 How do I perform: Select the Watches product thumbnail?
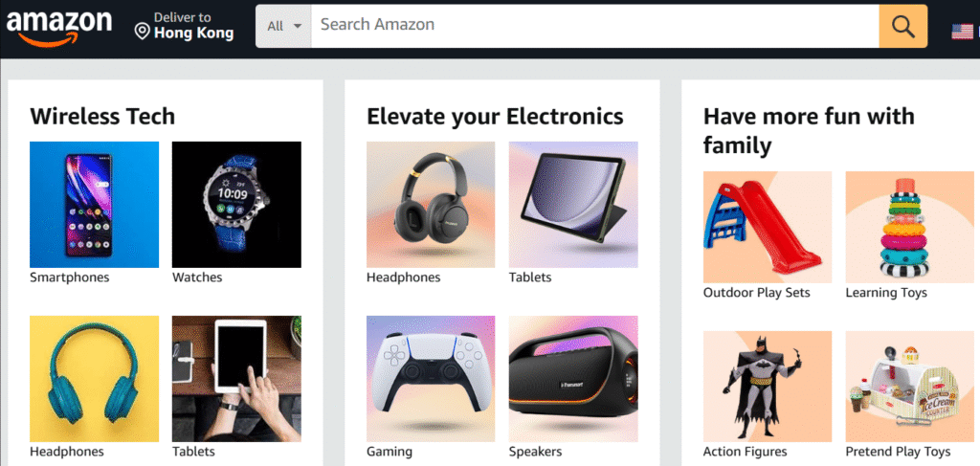click(236, 205)
